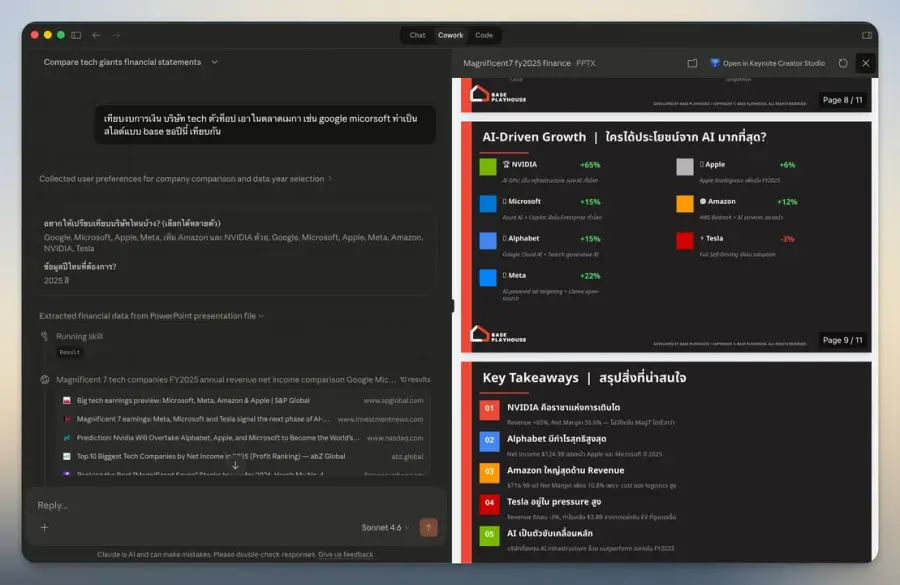Open in Keynote Creator Studio
The height and width of the screenshot is (585, 900).
tap(767, 63)
